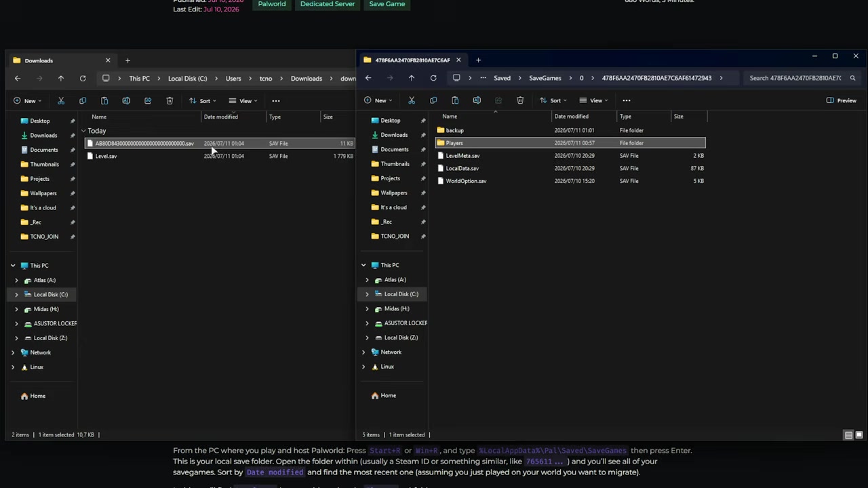Refresh the Downloads window
The image size is (868, 488).
click(x=83, y=79)
